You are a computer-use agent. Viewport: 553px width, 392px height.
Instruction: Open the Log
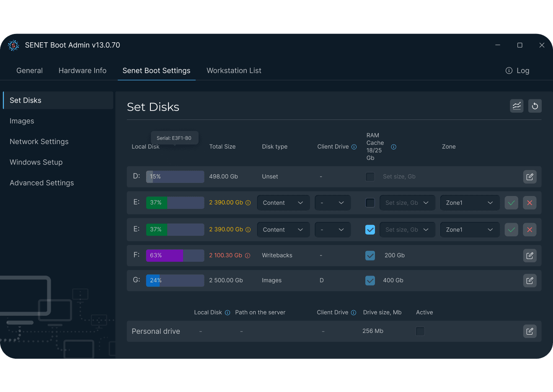click(x=517, y=71)
